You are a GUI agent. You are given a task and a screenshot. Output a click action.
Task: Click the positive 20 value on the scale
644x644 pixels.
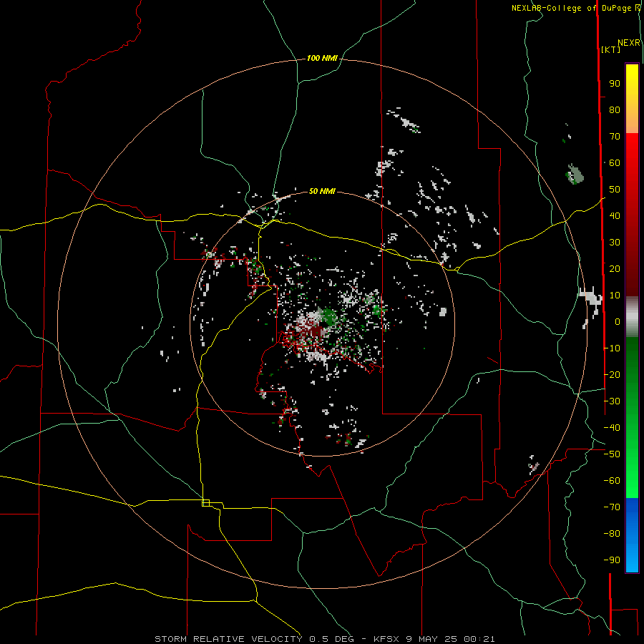click(x=615, y=269)
